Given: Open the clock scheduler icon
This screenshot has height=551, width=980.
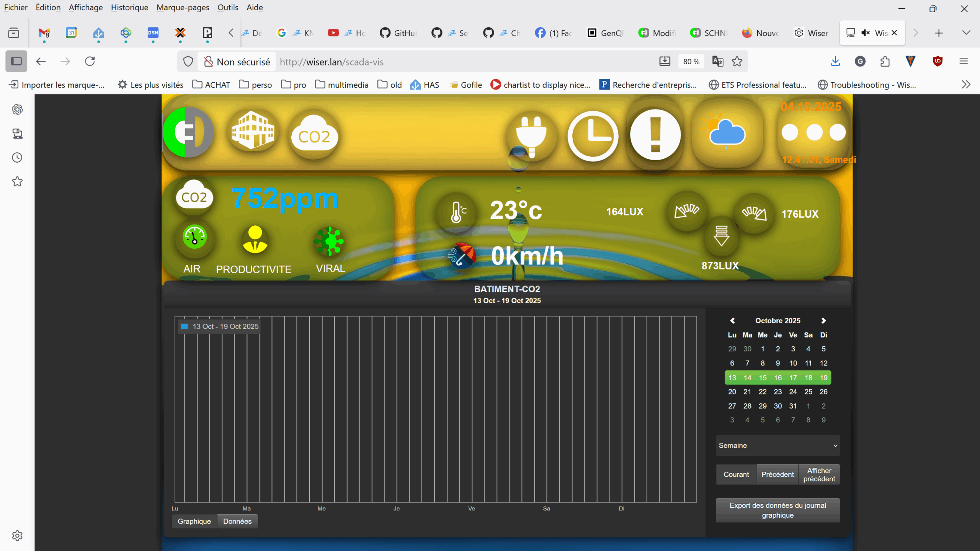Looking at the screenshot, I should click(x=593, y=136).
